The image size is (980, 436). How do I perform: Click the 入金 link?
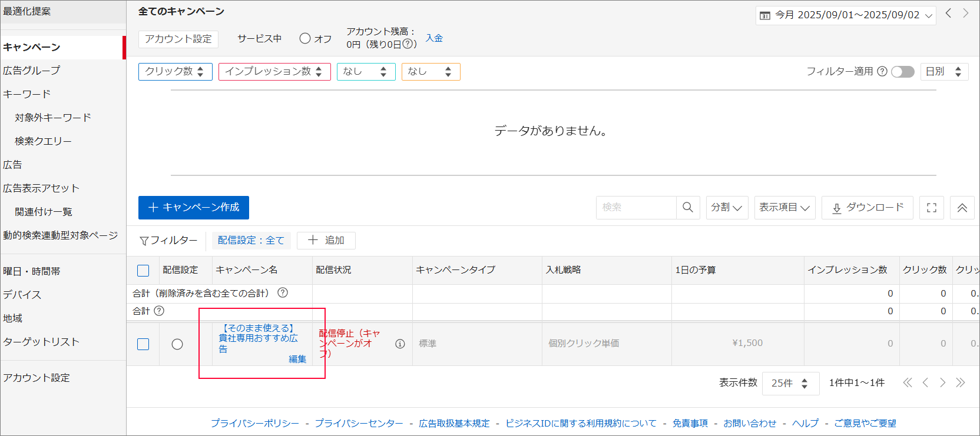tap(434, 38)
